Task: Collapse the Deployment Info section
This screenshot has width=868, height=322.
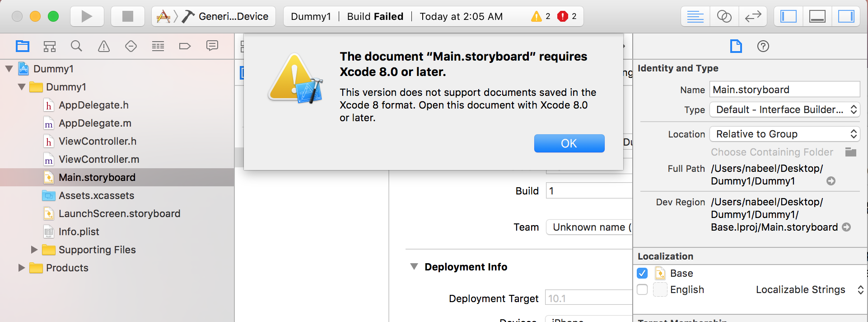Action: coord(414,267)
